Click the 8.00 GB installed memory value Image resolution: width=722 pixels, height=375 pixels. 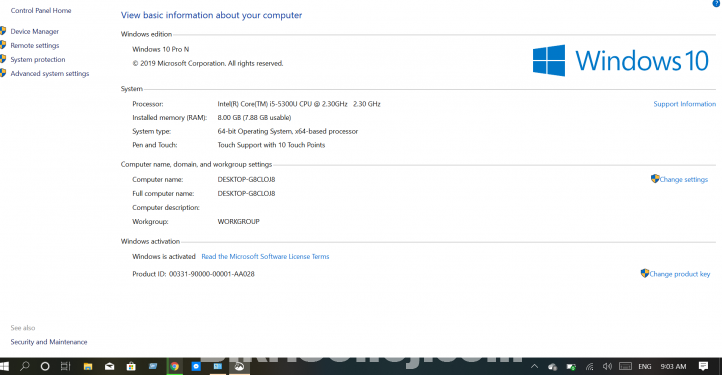[254, 117]
